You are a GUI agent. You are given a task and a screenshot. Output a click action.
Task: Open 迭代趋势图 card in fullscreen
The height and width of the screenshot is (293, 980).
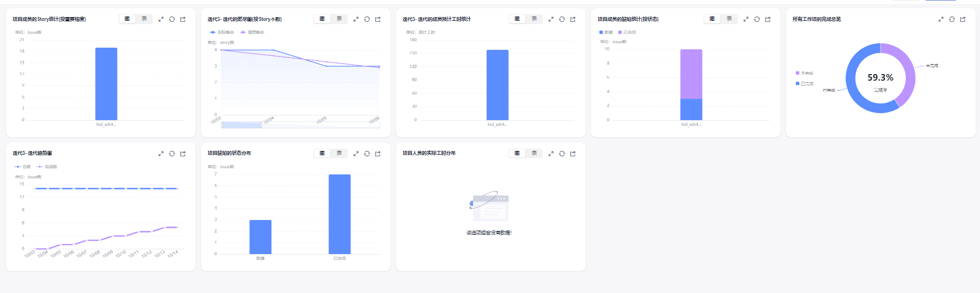coord(161,154)
